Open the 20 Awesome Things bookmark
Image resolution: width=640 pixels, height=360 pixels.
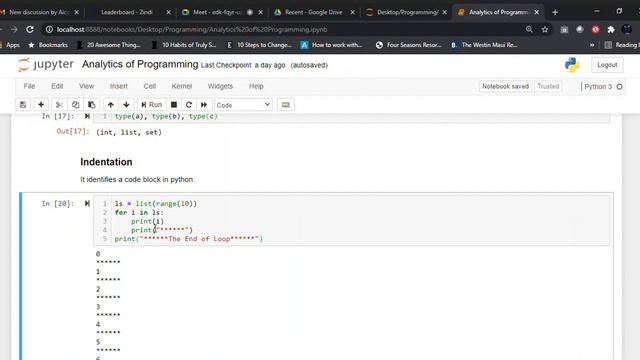coord(109,45)
